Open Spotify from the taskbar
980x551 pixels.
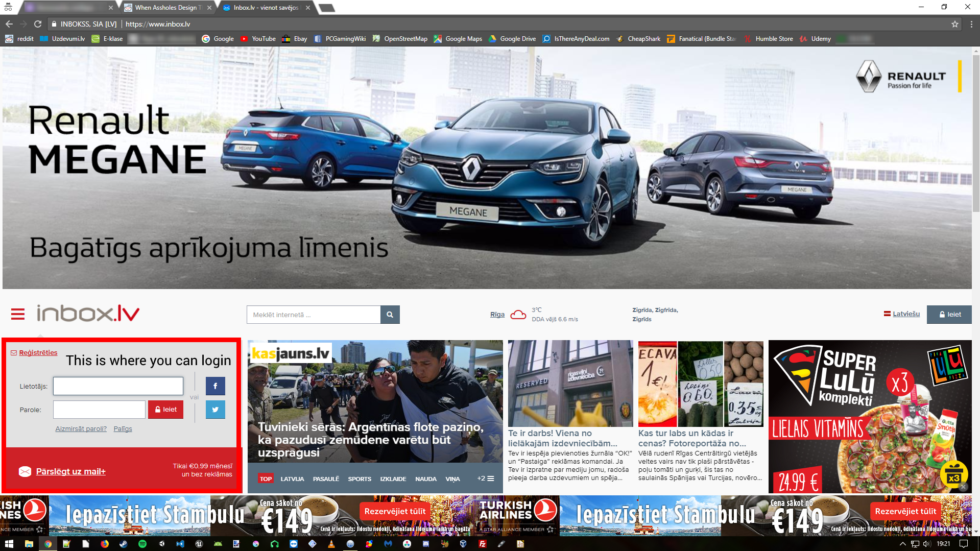pyautogui.click(x=142, y=544)
